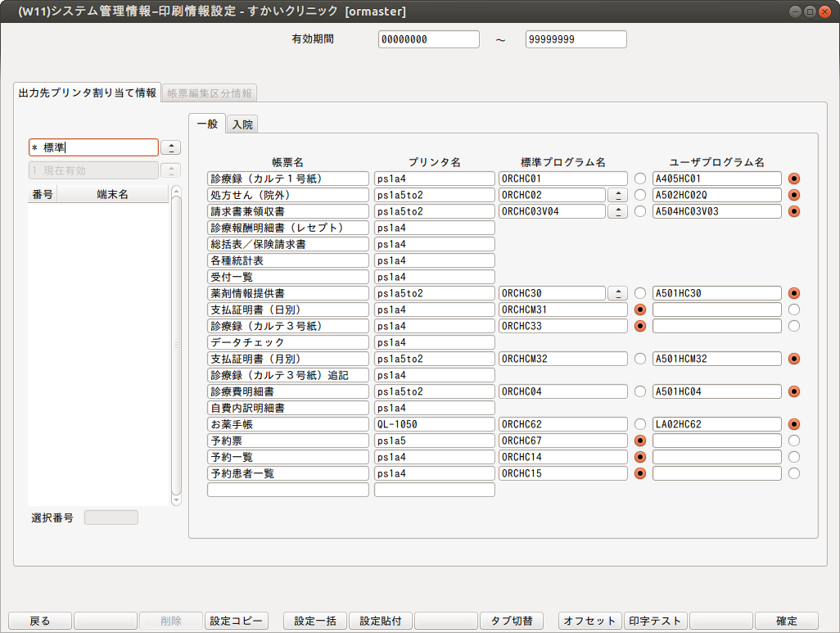Focus the 有効期間 start date field
Image resolution: width=840 pixels, height=633 pixels.
(x=428, y=39)
